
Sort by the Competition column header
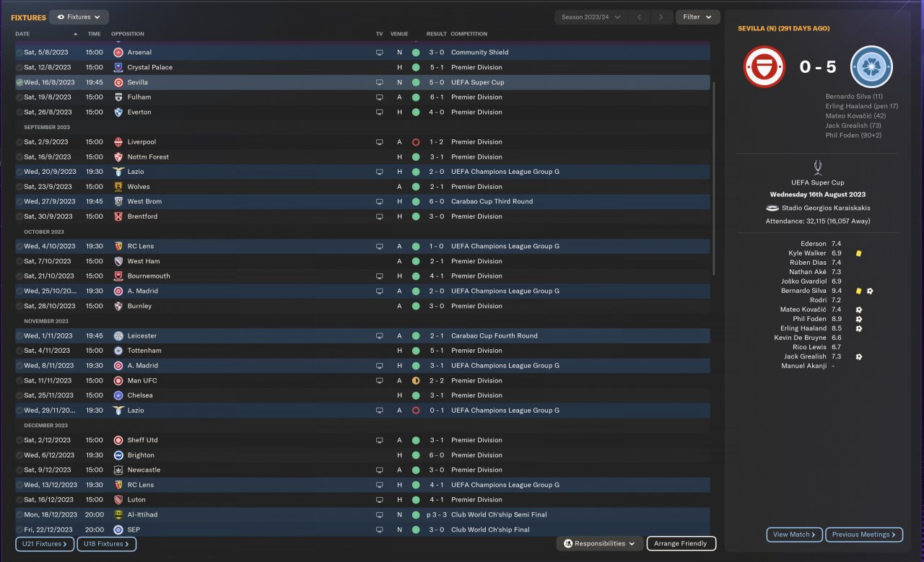tap(469, 34)
